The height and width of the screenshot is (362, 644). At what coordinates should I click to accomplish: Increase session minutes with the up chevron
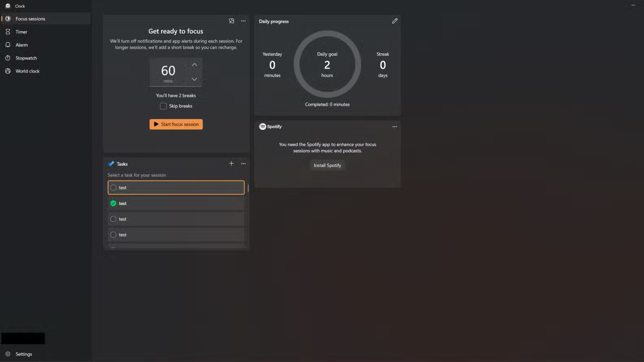[195, 65]
